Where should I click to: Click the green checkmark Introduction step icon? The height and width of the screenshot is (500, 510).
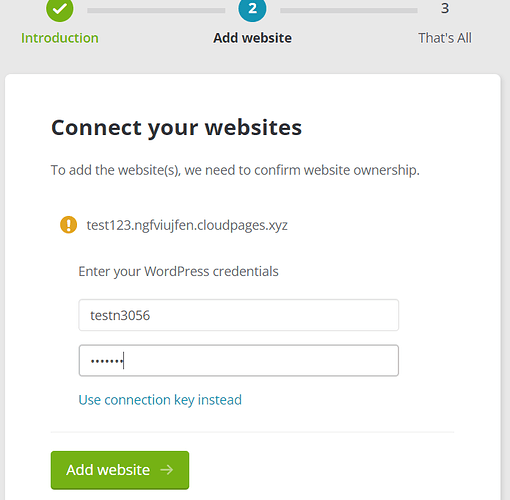tap(60, 9)
